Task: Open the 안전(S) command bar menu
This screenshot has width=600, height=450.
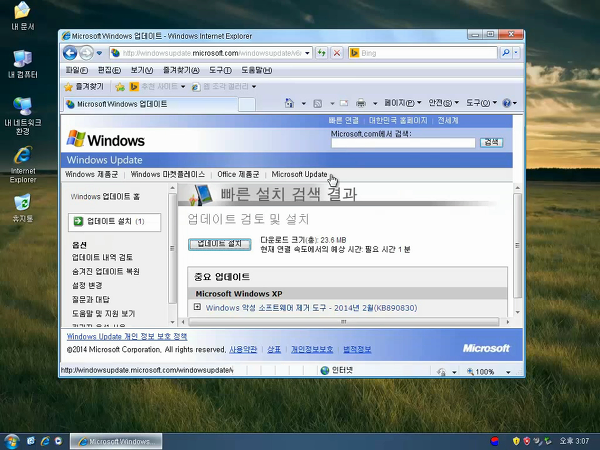Action: pyautogui.click(x=443, y=103)
